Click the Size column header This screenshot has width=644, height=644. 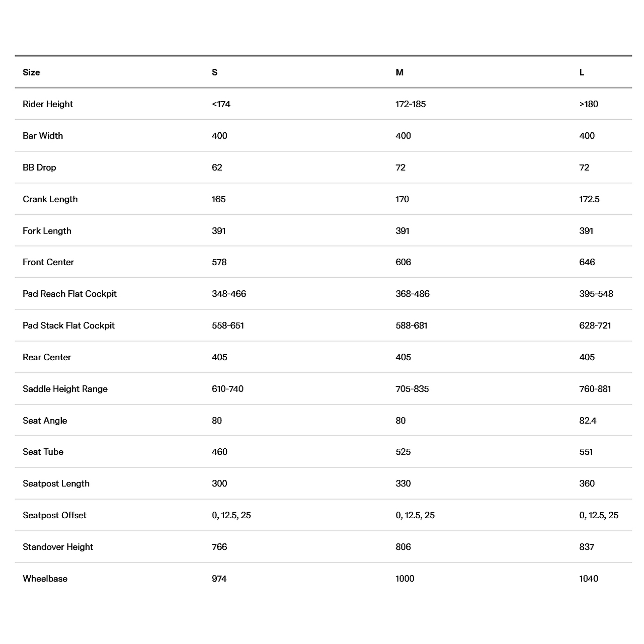[x=31, y=72]
